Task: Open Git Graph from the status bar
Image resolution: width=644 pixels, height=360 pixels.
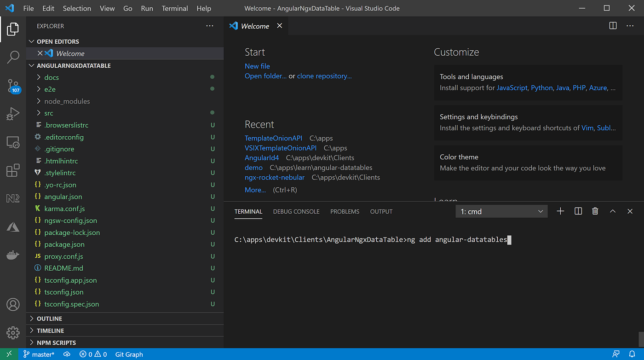Action: (128, 354)
